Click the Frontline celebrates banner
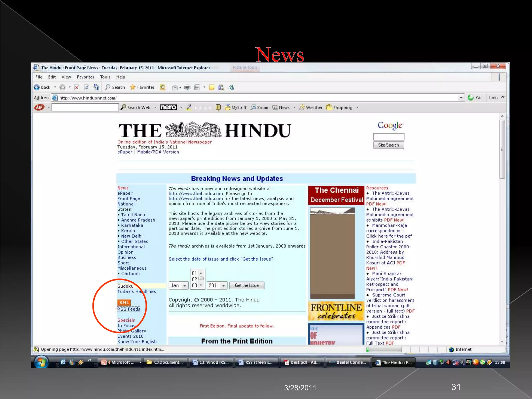This screenshot has height=399, width=532. 336,311
